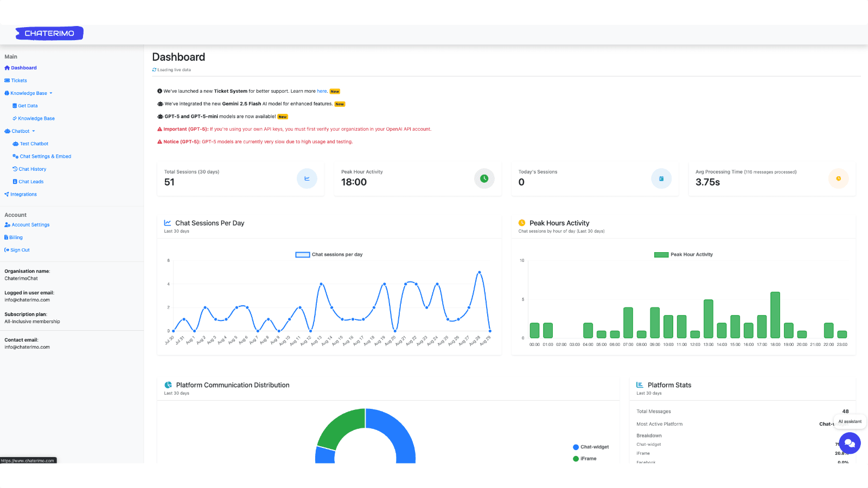Toggle the Peak Hour Activity legend entry
868x488 pixels.
[x=684, y=254]
